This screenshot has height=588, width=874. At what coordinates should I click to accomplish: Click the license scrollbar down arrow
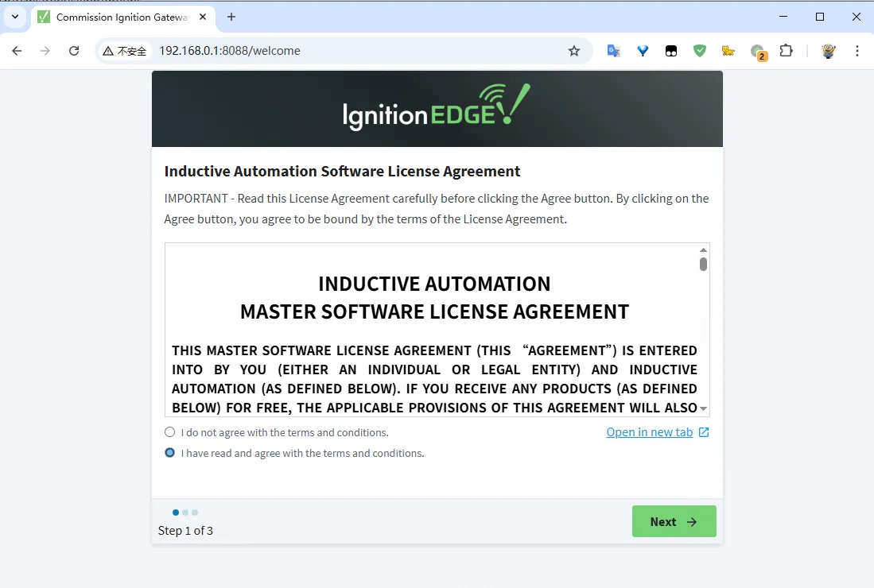click(x=703, y=408)
